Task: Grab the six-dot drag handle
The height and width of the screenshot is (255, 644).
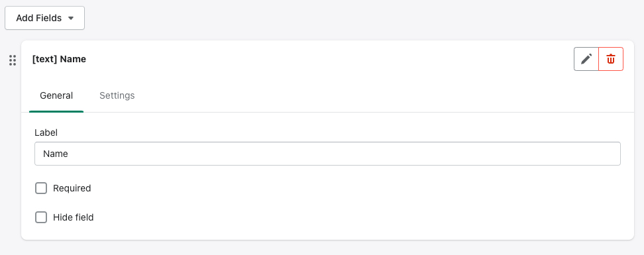Action: 13,60
